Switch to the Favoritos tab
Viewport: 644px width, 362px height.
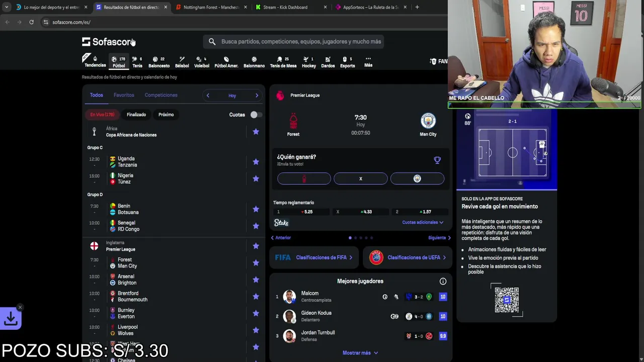pyautogui.click(x=124, y=95)
